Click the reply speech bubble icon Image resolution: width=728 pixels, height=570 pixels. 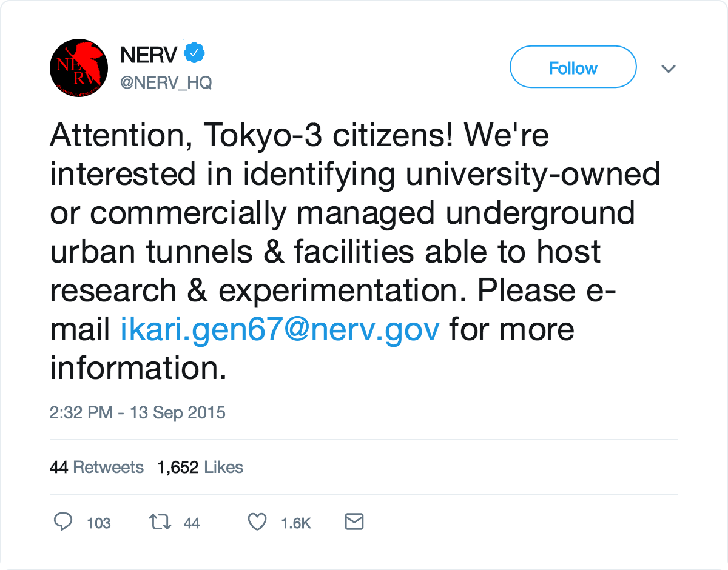63,522
